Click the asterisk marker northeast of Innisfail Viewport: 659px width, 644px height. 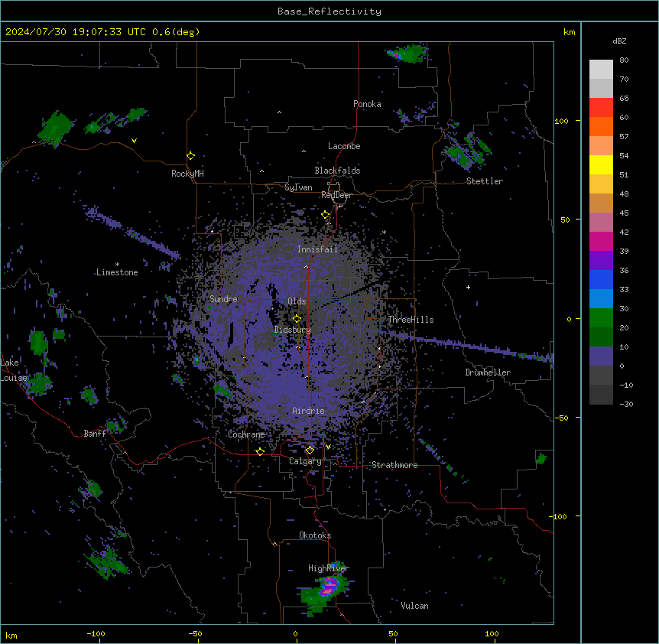click(x=384, y=232)
